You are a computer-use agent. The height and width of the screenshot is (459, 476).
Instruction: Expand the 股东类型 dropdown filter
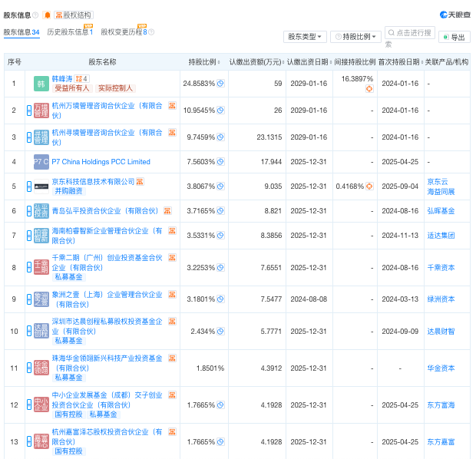coord(306,37)
